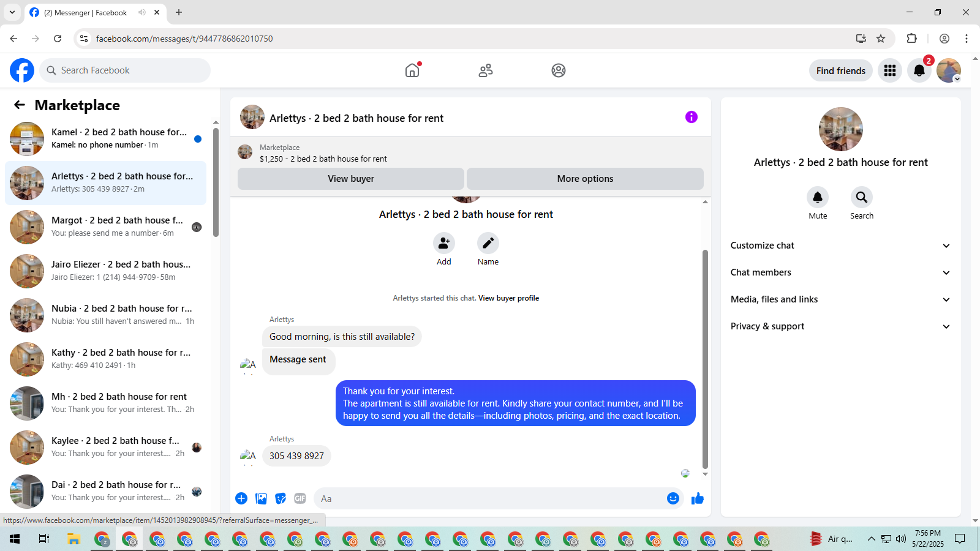The image size is (980, 551).
Task: Open Windows Task View
Action: [44, 539]
